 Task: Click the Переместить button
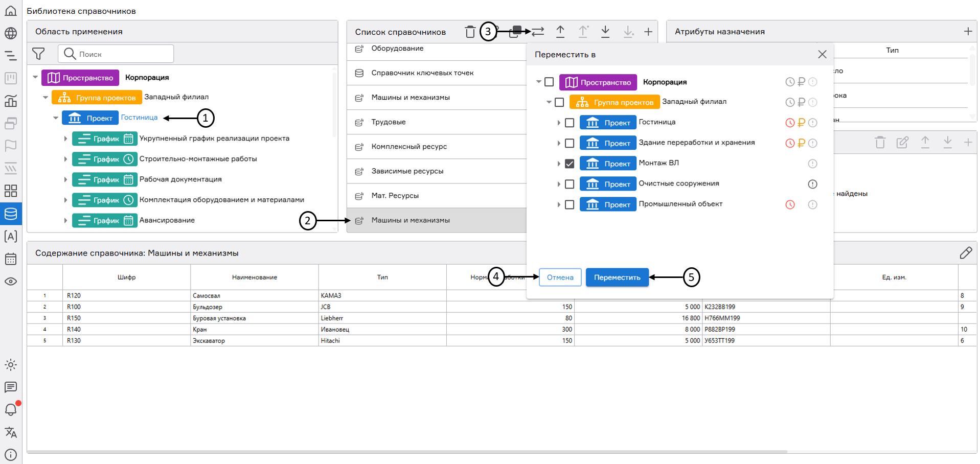[x=617, y=277]
